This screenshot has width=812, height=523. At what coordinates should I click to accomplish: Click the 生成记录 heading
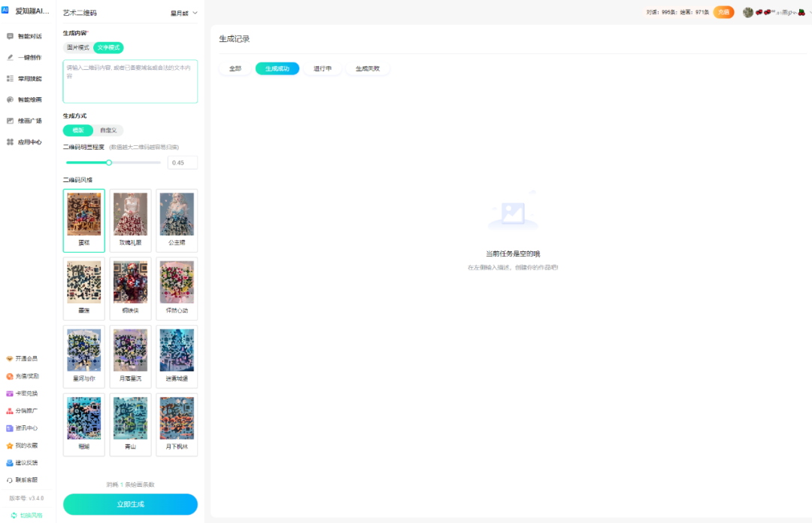(x=235, y=39)
